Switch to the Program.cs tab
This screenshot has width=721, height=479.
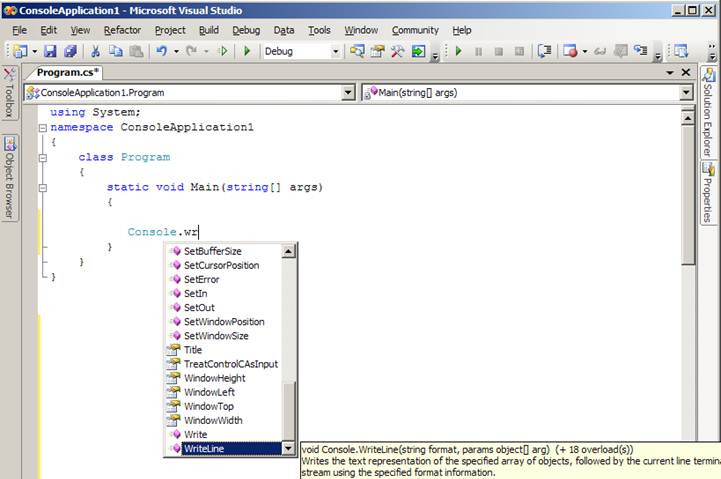click(x=67, y=73)
